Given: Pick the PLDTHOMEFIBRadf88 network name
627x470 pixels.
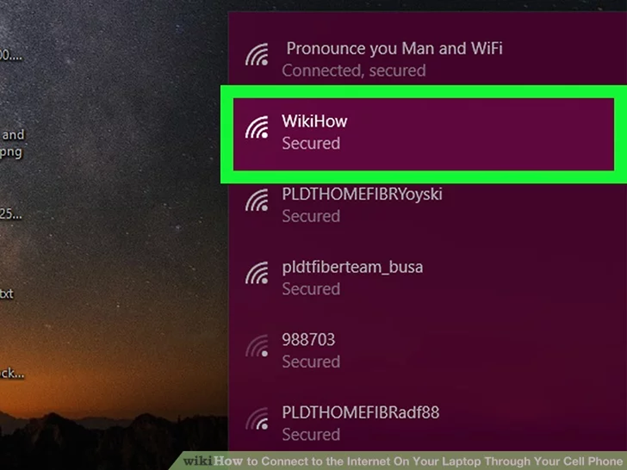Looking at the screenshot, I should (x=360, y=412).
